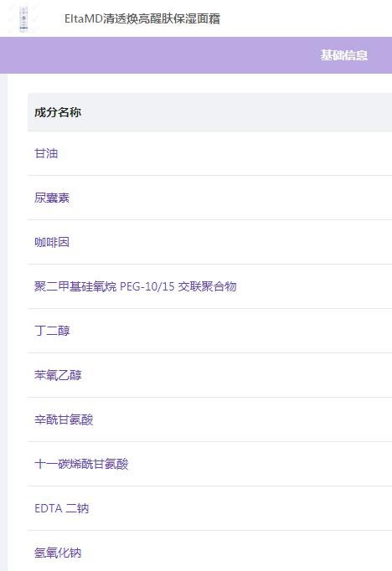Viewport: 392px width, 571px height.
Task: Open the 基础信息 tab
Action: 344,55
